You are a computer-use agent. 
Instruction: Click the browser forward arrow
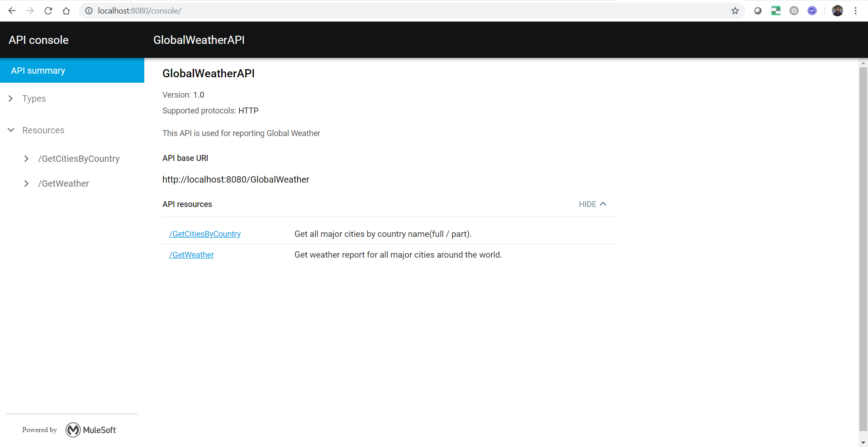30,11
